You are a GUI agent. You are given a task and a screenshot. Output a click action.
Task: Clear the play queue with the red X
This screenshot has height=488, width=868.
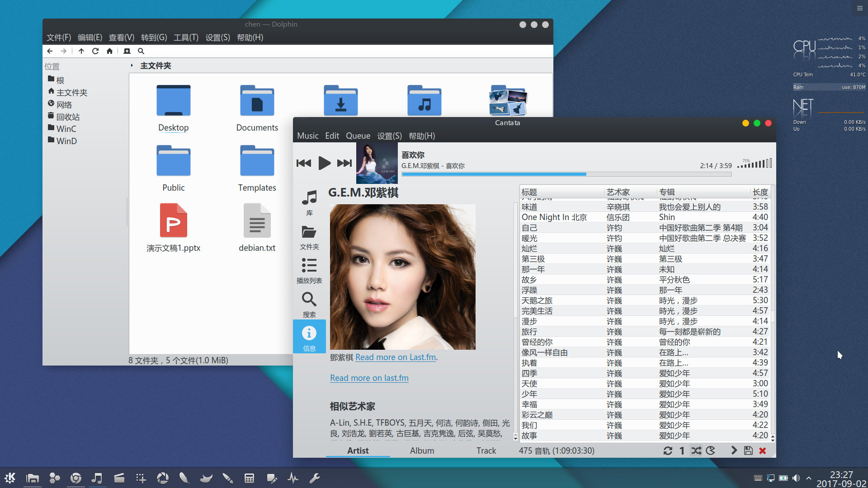763,450
